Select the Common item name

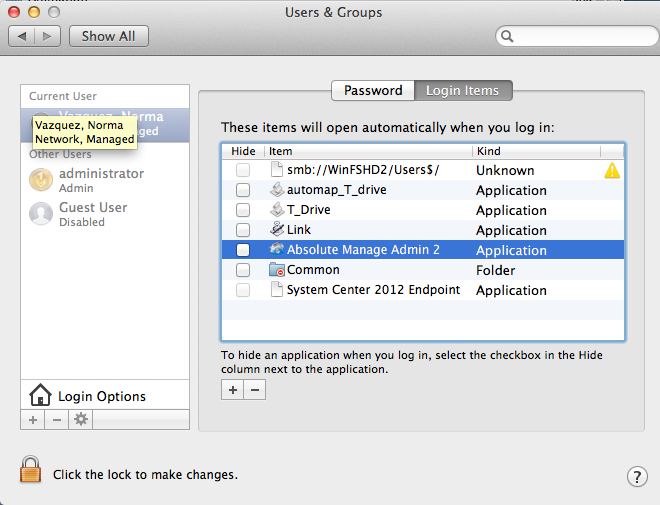click(x=313, y=270)
